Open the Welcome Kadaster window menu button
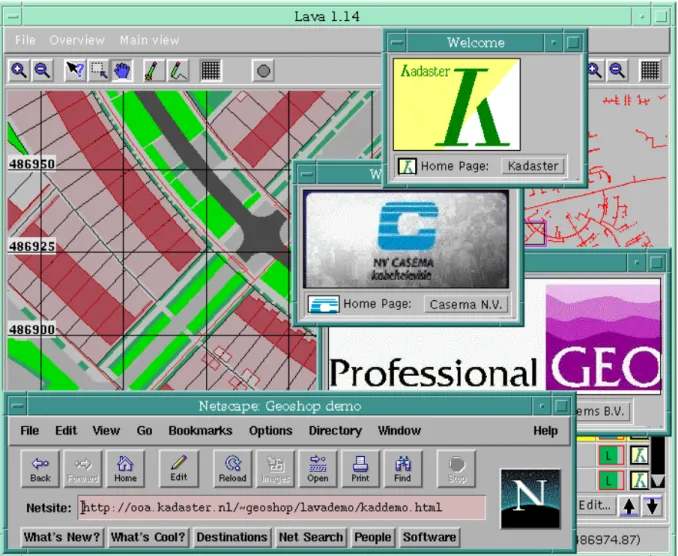Screen dimensions: 678x556 coord(397,42)
